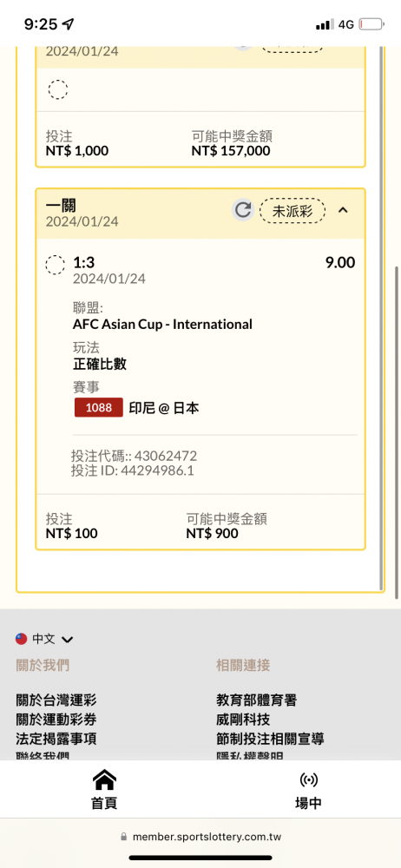Tap the Taiwan flag language icon
The width and height of the screenshot is (401, 868).
click(x=22, y=639)
